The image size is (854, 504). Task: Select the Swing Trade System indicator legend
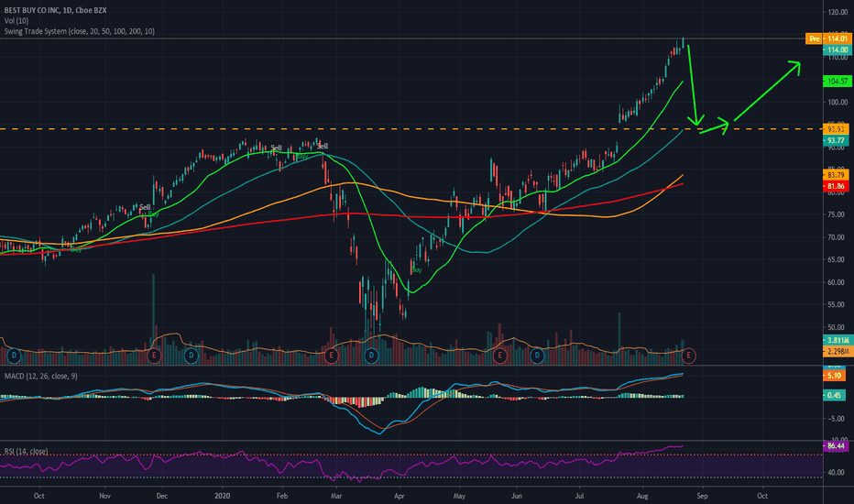[80, 31]
